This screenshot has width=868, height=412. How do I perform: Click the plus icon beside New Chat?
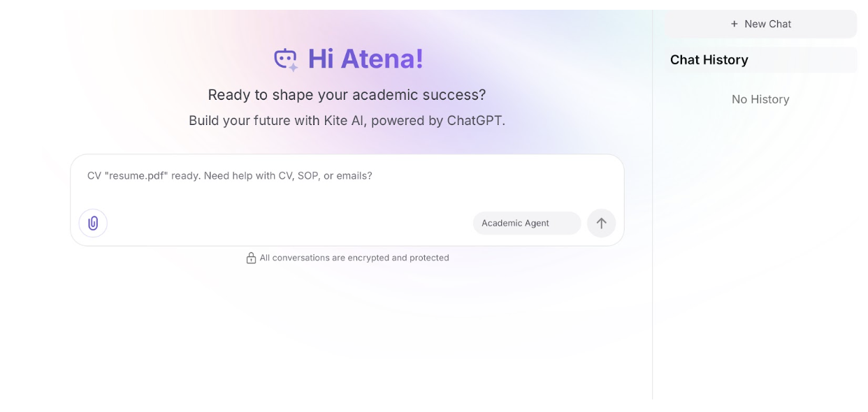tap(735, 24)
